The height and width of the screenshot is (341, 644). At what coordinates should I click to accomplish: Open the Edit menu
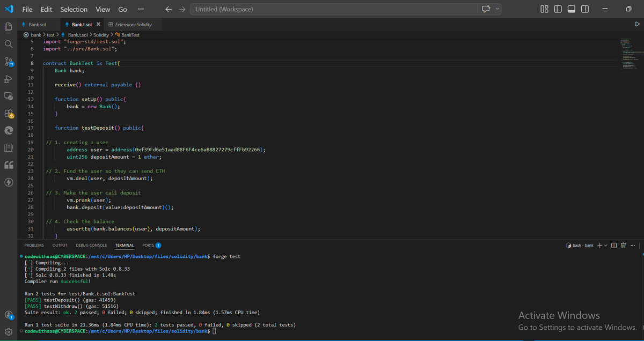pos(47,9)
